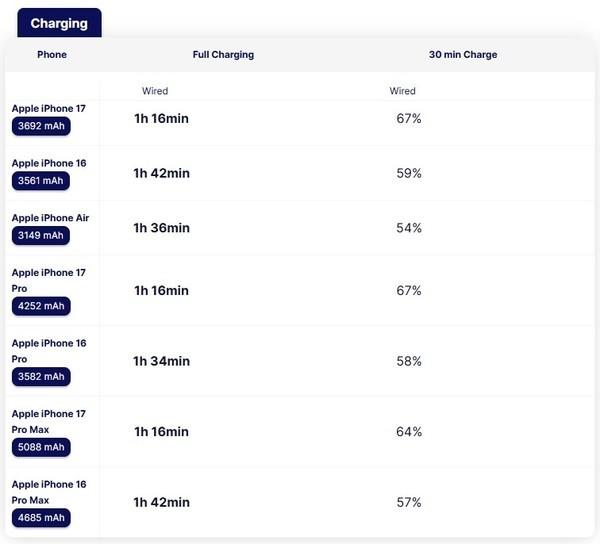Open the Apple iPhone 16 entry
Viewport: 600px width, 544px height.
49,163
